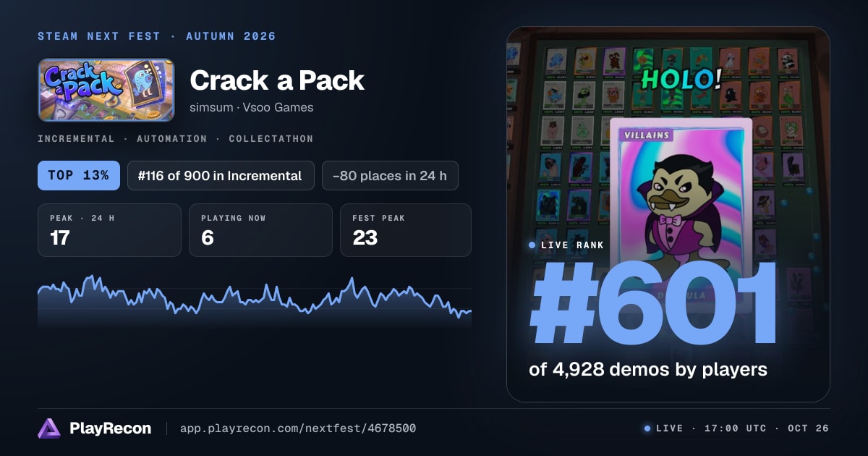The height and width of the screenshot is (456, 868).
Task: Select the Fest Peak stat card
Action: (x=406, y=230)
